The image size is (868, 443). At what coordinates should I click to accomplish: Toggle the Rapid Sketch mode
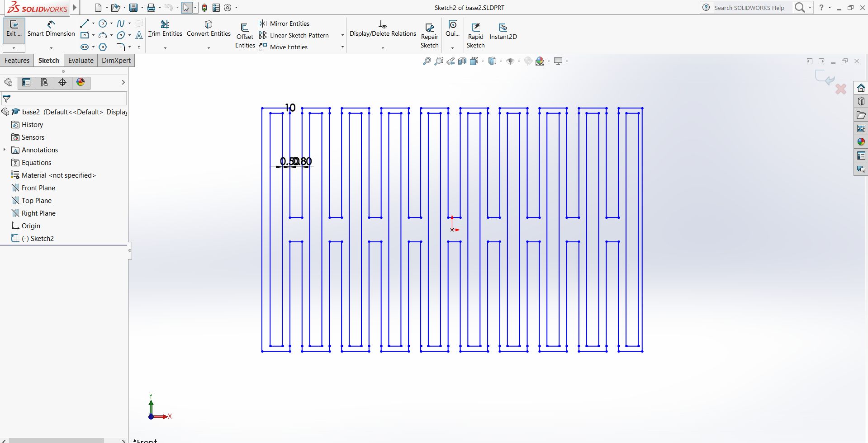pos(476,35)
